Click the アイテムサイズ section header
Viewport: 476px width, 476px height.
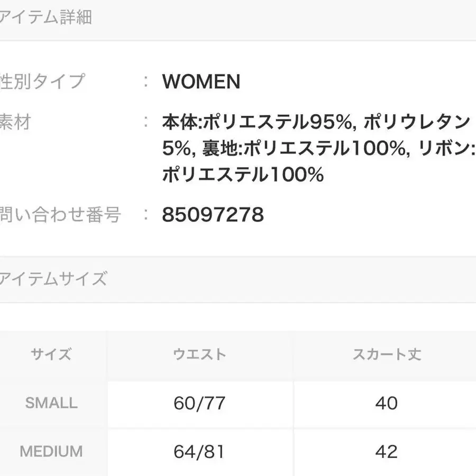pos(53,278)
